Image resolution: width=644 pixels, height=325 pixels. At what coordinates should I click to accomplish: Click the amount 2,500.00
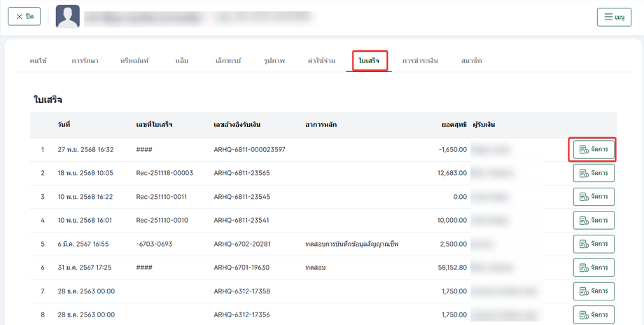tap(454, 244)
